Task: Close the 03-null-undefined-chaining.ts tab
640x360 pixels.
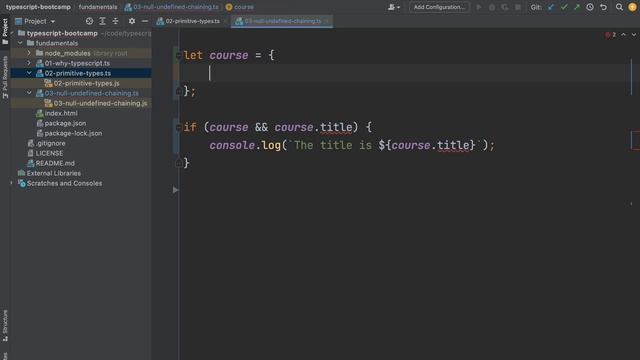Action: point(327,21)
